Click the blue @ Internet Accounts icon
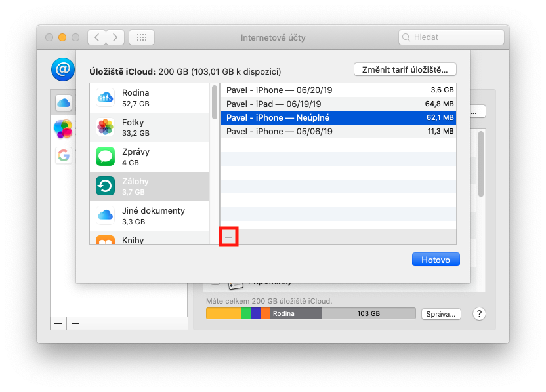 tap(63, 69)
